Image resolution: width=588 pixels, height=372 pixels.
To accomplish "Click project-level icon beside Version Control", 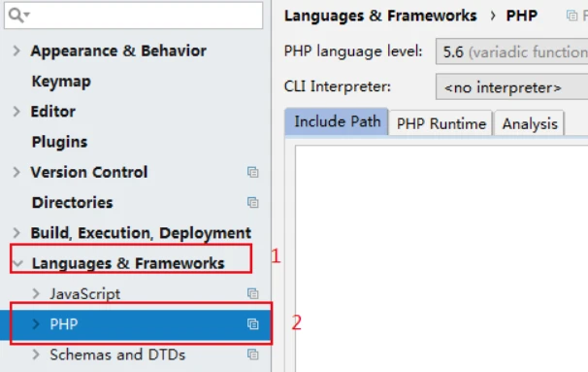I will pos(252,172).
